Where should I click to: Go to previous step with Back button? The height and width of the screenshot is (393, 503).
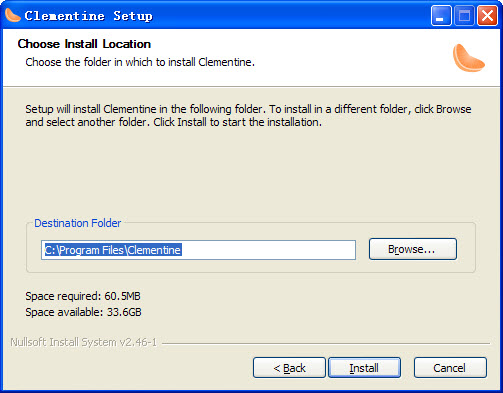[289, 368]
